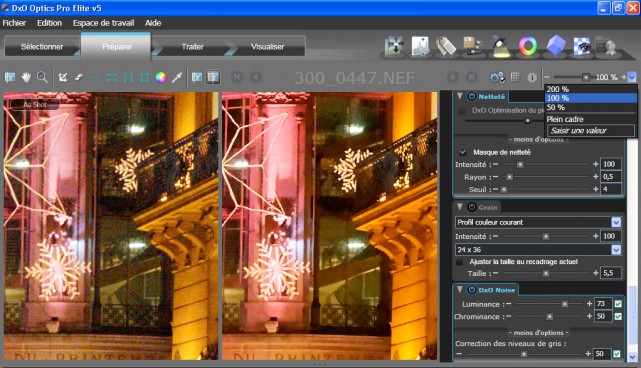Open the color ring palette icon

(528, 46)
